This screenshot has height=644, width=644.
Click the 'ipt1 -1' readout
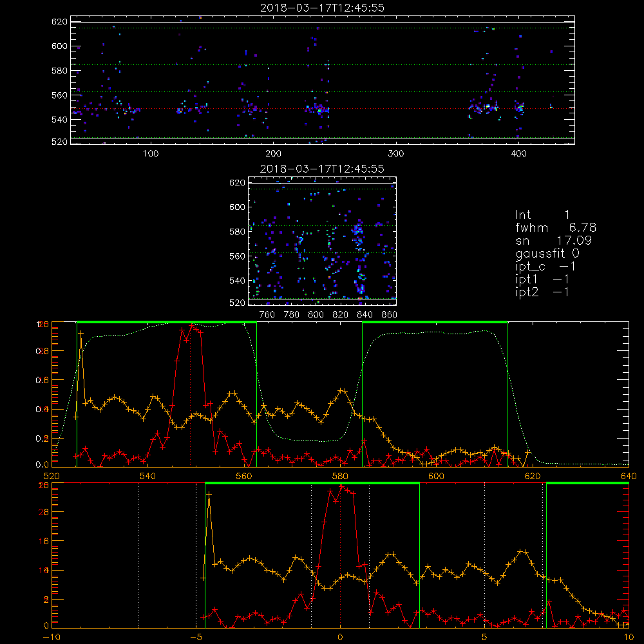click(542, 279)
